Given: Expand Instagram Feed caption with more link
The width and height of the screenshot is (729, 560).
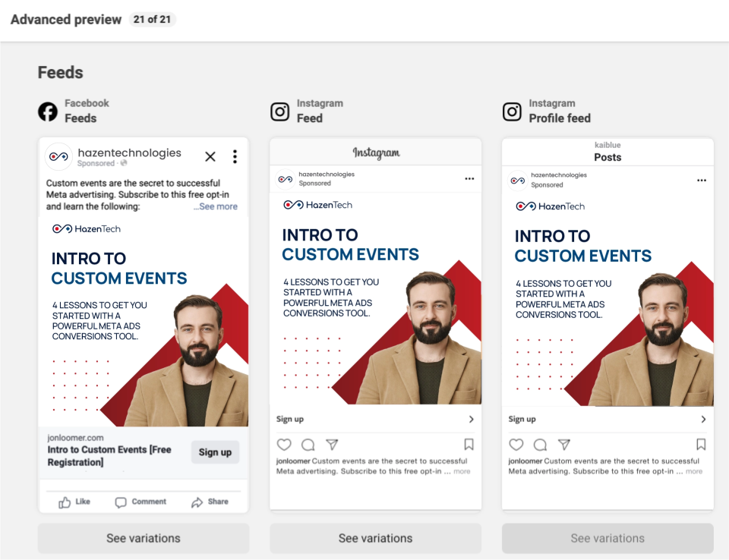Looking at the screenshot, I should click(462, 471).
